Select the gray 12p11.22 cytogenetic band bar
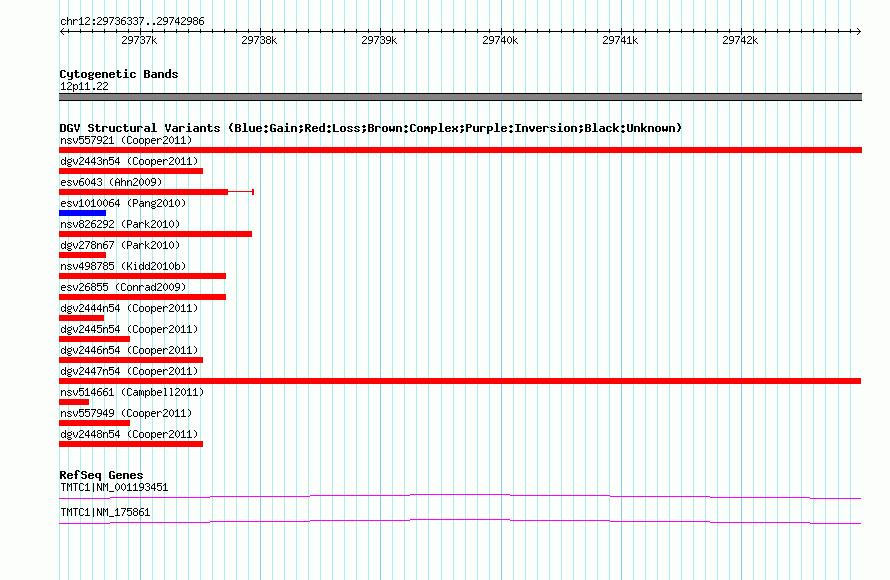The height and width of the screenshot is (580, 890). pos(460,97)
